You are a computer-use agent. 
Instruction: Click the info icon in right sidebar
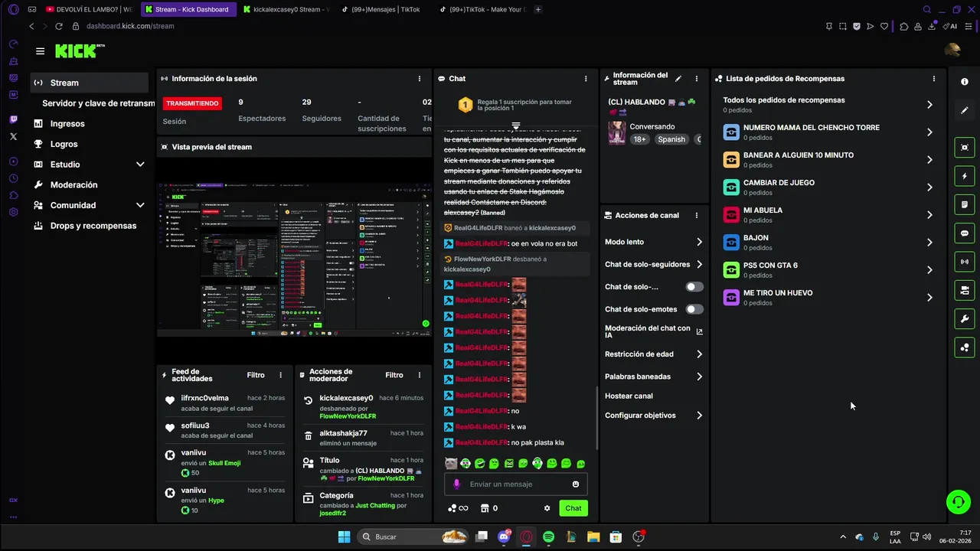click(965, 82)
